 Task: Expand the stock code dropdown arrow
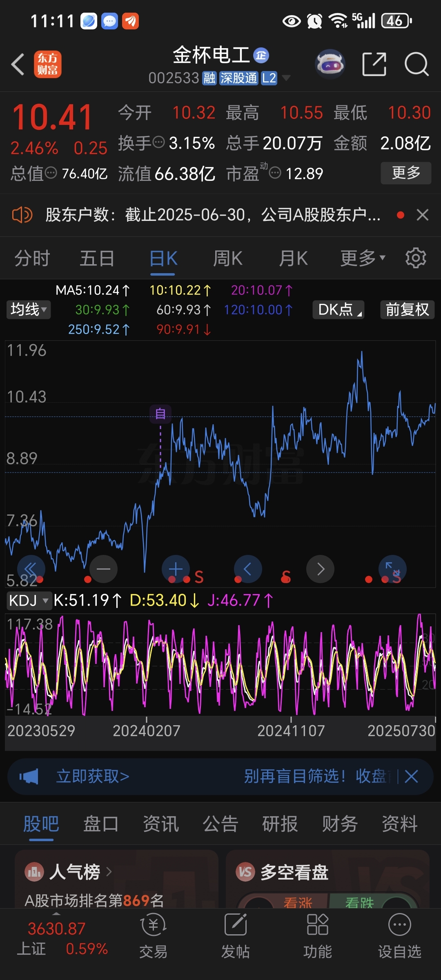click(287, 78)
